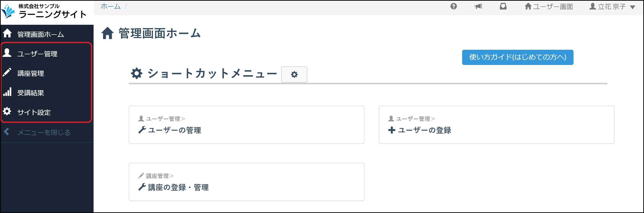Click the left chevron beside メニューを閉じる
The width and height of the screenshot is (644, 213).
point(7,132)
